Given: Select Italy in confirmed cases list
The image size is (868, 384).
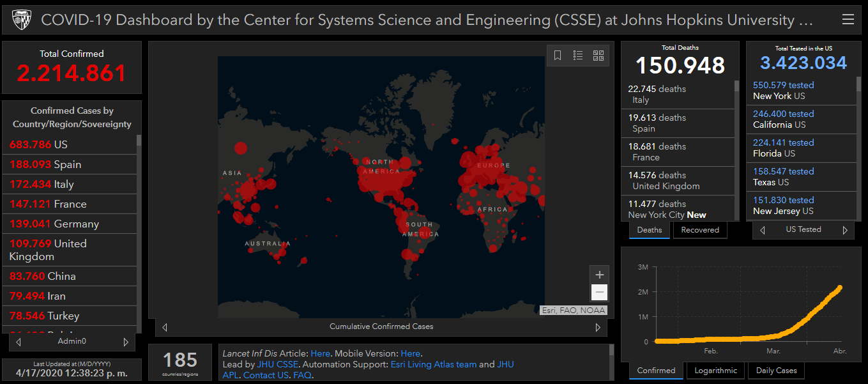Looking at the screenshot, I should click(x=70, y=184).
